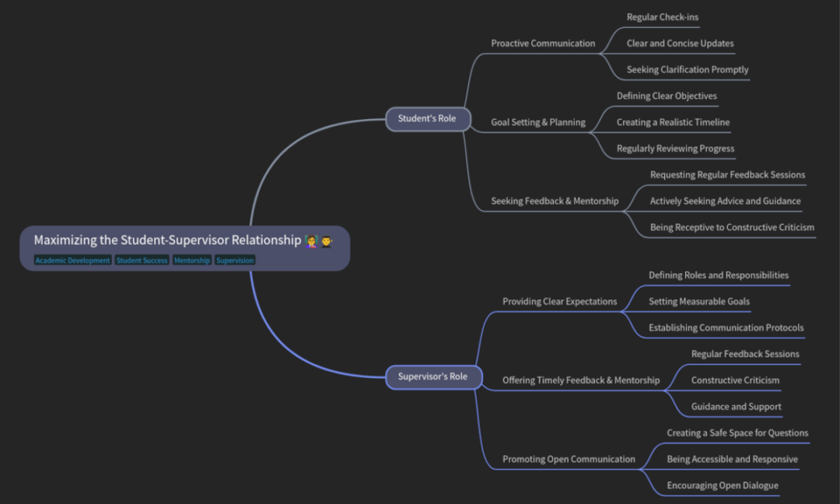The width and height of the screenshot is (840, 504).
Task: Select the Regular Check-ins leaf
Action: (662, 17)
